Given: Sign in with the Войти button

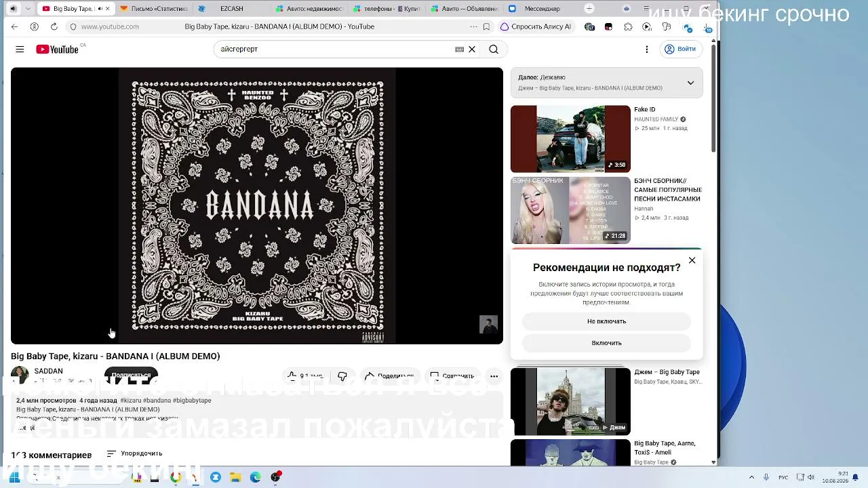Looking at the screenshot, I should click(680, 49).
